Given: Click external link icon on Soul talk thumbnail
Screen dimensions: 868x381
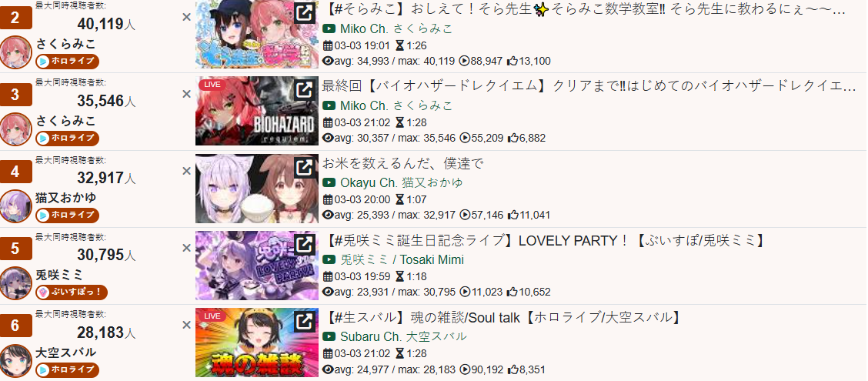Looking at the screenshot, I should coord(304,321).
